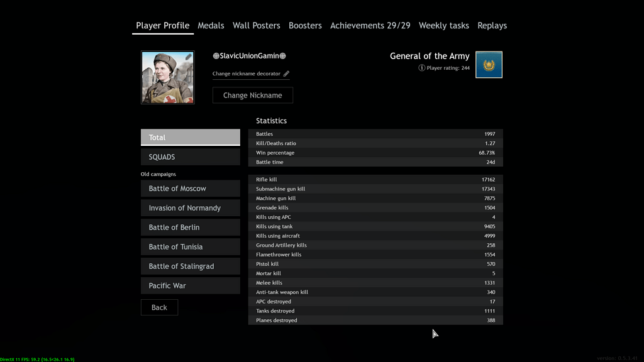Select the Pacific War campaign
This screenshot has height=362, width=644.
190,286
